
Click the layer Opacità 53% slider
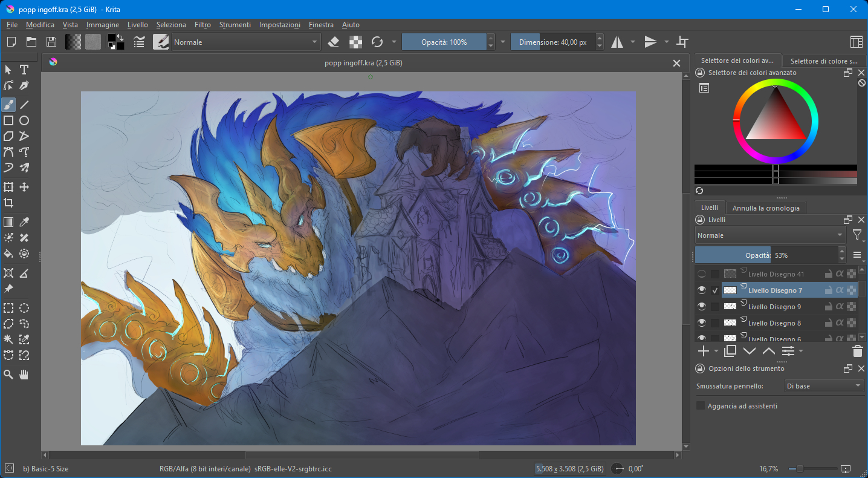(766, 255)
